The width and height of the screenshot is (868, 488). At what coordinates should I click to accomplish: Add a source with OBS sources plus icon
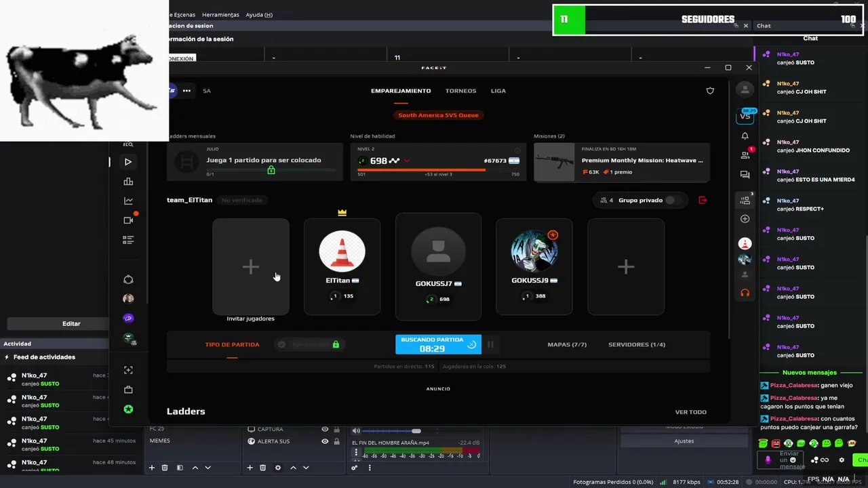point(250,468)
